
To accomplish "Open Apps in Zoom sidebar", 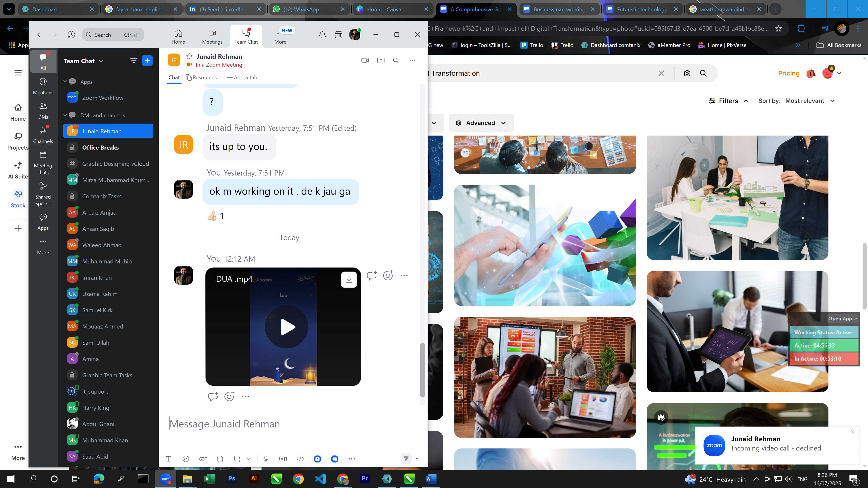I will click(43, 222).
